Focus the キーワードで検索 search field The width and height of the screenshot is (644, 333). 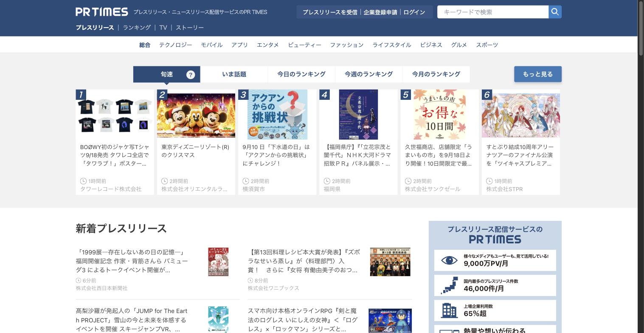(x=493, y=12)
